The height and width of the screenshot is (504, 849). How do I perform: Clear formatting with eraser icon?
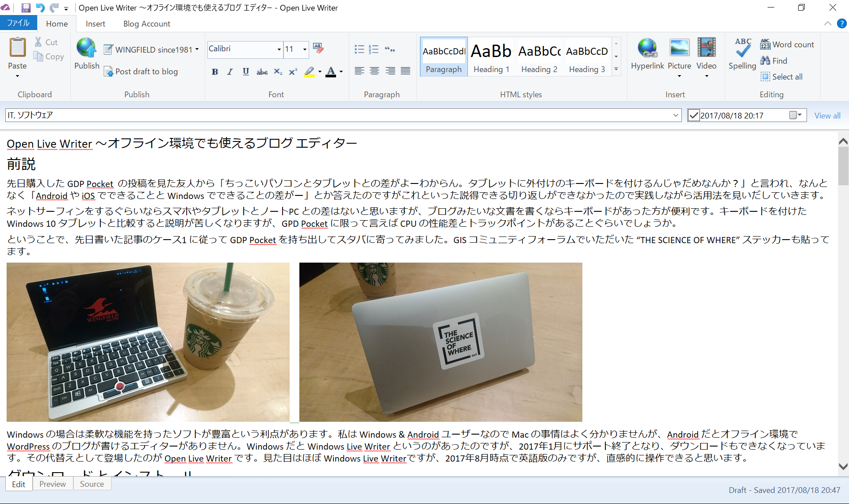pos(317,48)
